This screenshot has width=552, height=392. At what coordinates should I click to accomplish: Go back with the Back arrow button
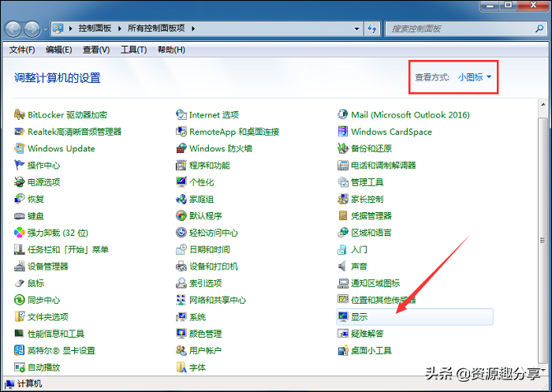pyautogui.click(x=13, y=29)
